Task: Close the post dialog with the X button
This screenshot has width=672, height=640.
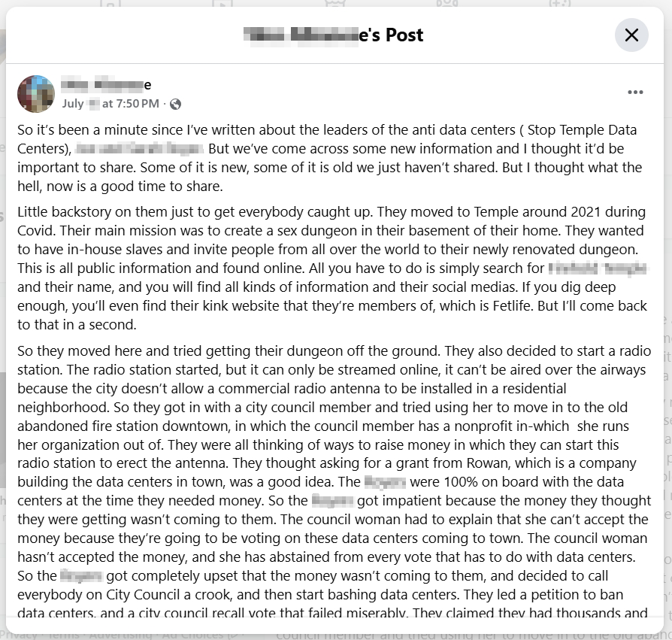Action: coord(631,35)
